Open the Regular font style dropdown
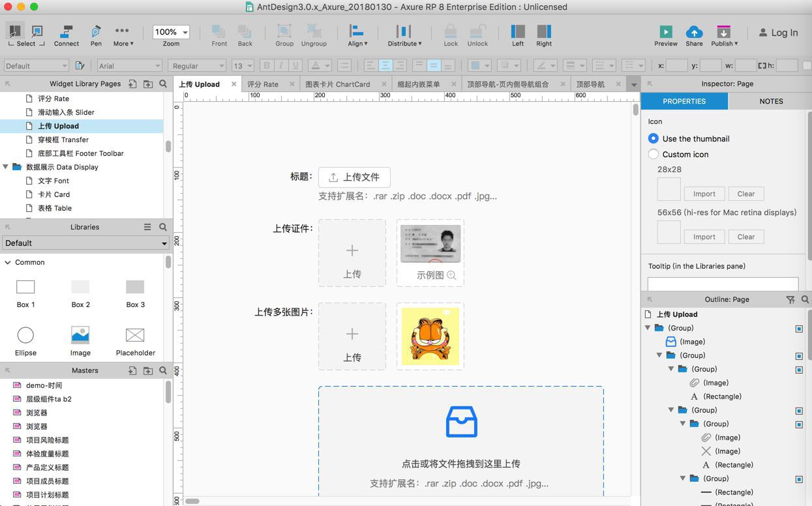Screen dimensions: 812x506 [x=196, y=65]
